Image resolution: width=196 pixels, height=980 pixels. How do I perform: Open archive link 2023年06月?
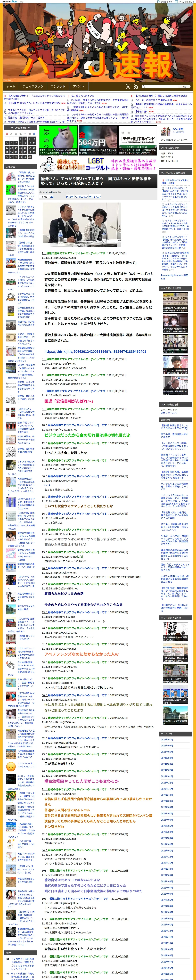[x=167, y=819]
